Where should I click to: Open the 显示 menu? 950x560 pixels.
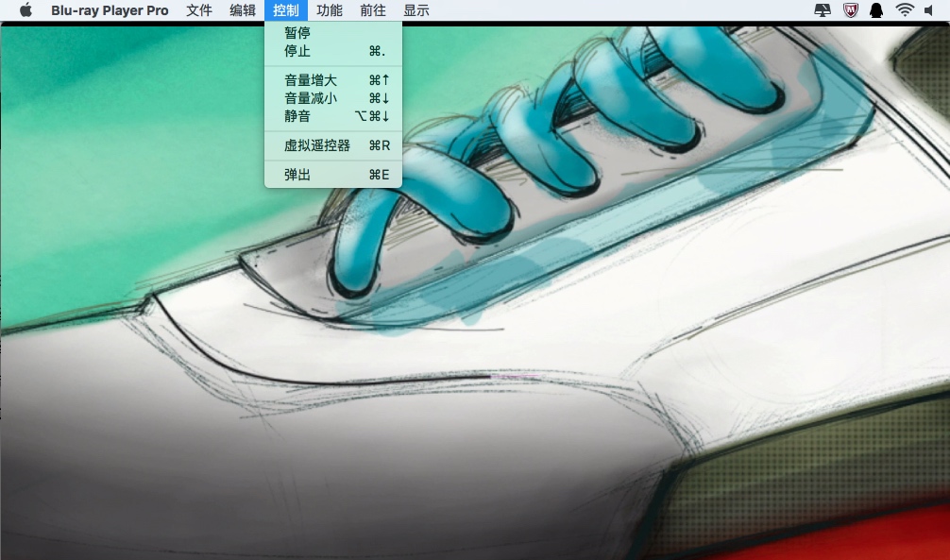point(416,10)
